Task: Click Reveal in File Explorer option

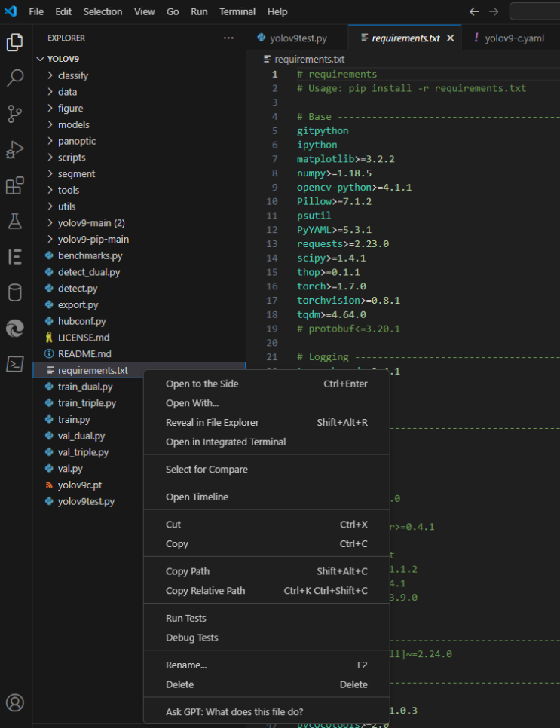Action: coord(212,422)
